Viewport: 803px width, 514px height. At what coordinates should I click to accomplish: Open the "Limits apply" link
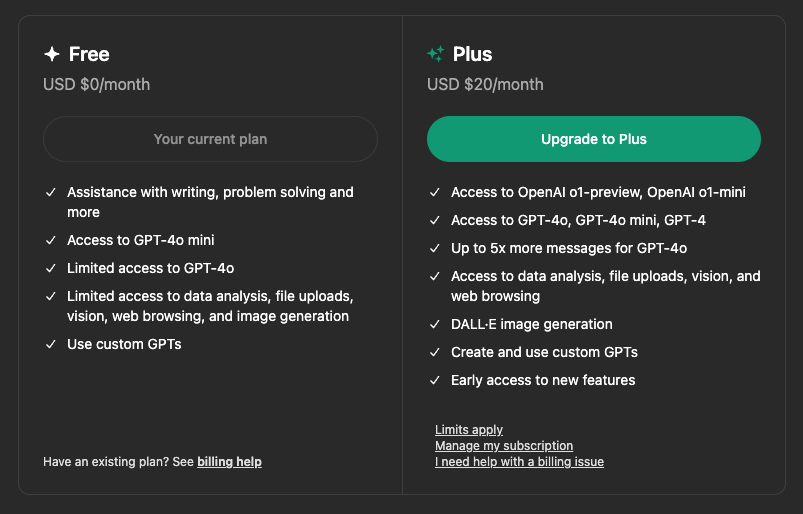tap(469, 430)
